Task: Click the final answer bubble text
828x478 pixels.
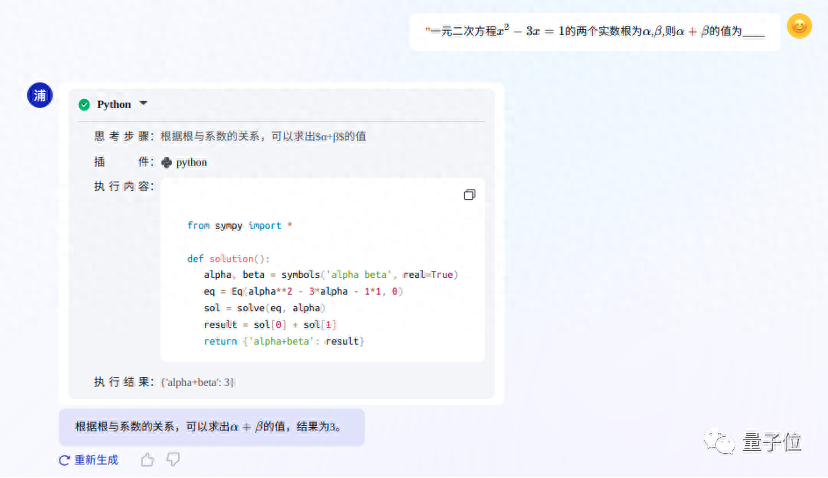Action: pyautogui.click(x=209, y=427)
